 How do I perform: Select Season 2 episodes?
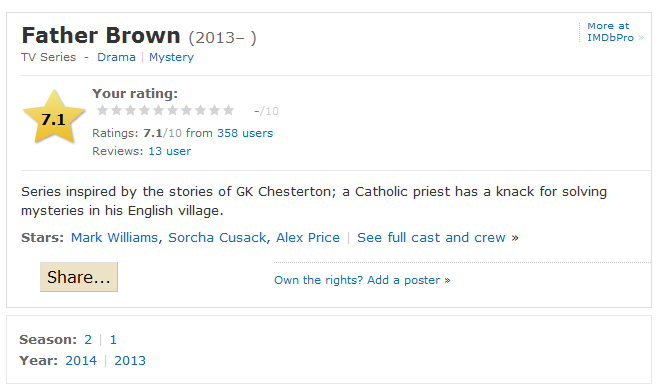88,339
